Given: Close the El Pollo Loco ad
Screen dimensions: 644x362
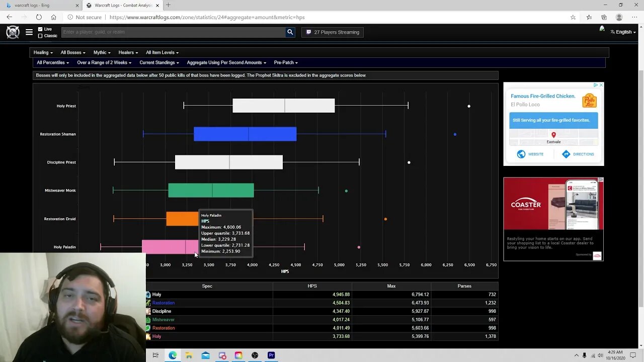Looking at the screenshot, I should tap(601, 85).
